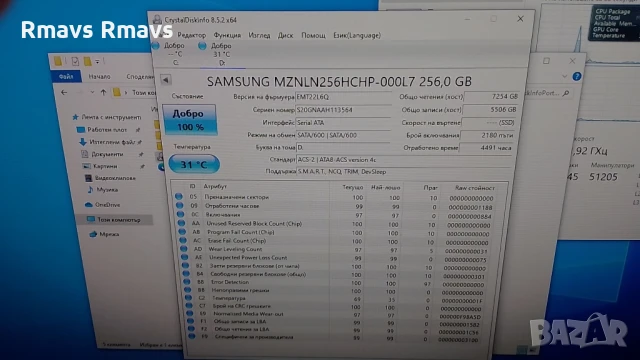Screen dimensions: 640x360
Task: Switch to the Начало ribbon tab in Explorer
Action: pos(99,76)
